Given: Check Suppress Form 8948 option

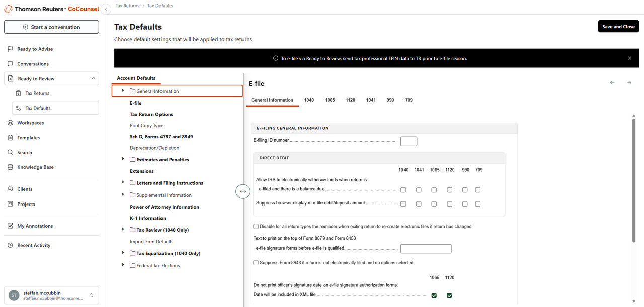Looking at the screenshot, I should [x=256, y=263].
